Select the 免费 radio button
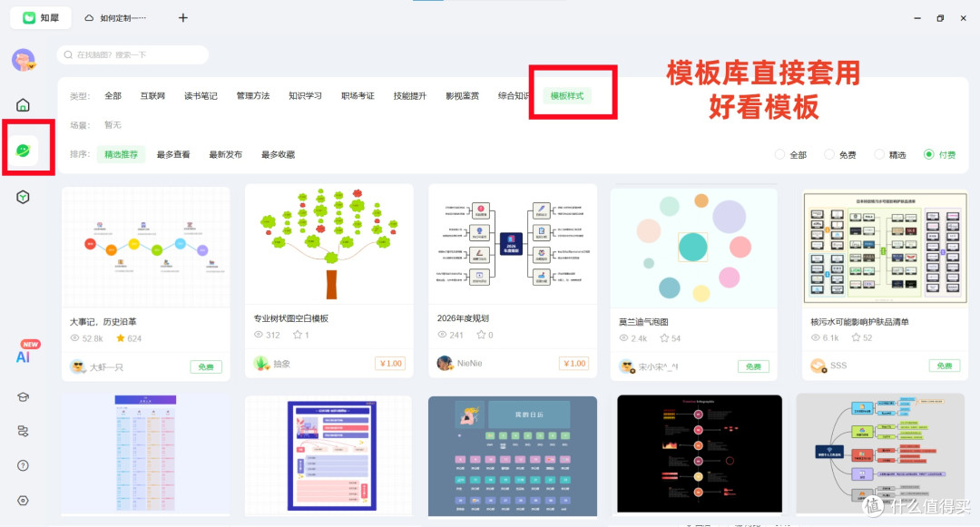The height and width of the screenshot is (527, 980). 828,154
